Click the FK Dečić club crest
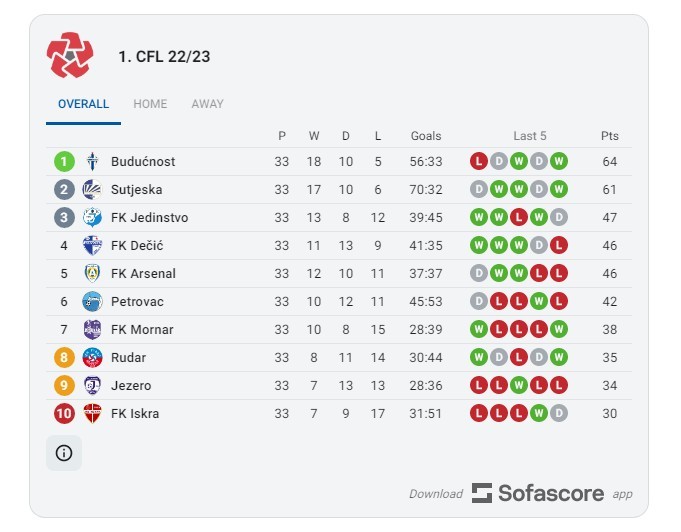Viewport: 681px width, 532px height. [x=92, y=245]
